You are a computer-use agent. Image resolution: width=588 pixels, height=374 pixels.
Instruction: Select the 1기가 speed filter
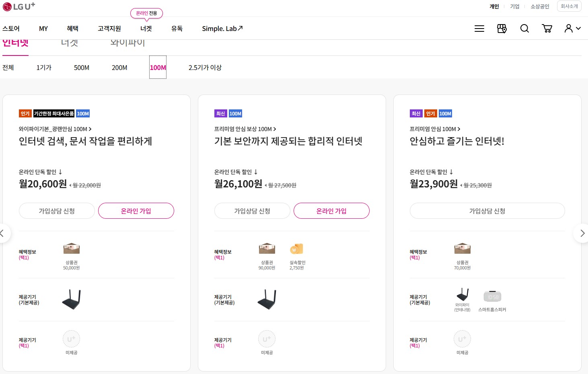44,68
